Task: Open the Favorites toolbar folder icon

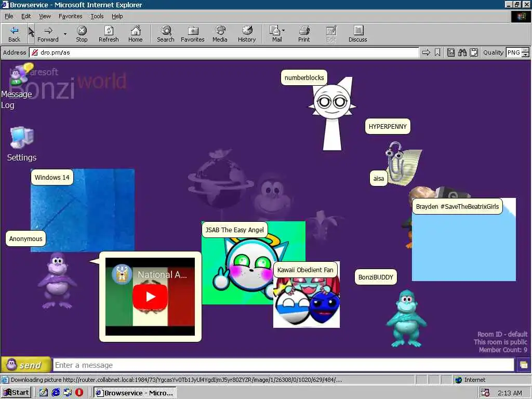Action: [x=193, y=34]
